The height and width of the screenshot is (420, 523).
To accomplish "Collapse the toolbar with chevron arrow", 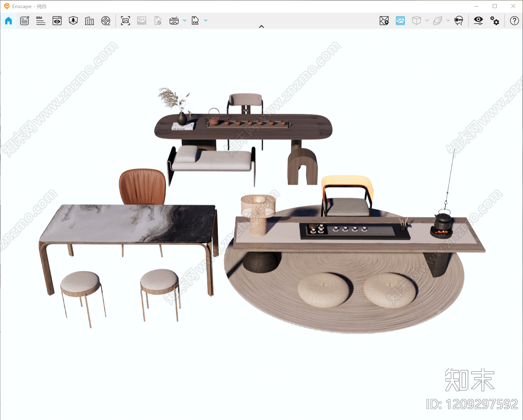I will [261, 27].
